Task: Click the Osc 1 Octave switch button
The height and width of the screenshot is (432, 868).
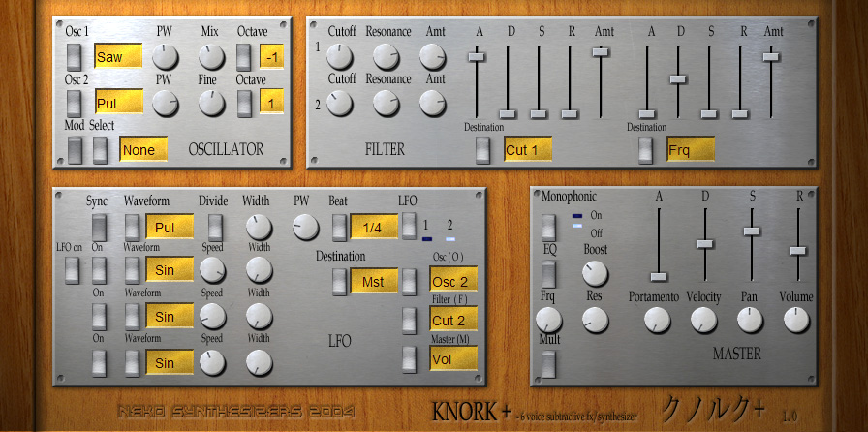Action: [244, 57]
